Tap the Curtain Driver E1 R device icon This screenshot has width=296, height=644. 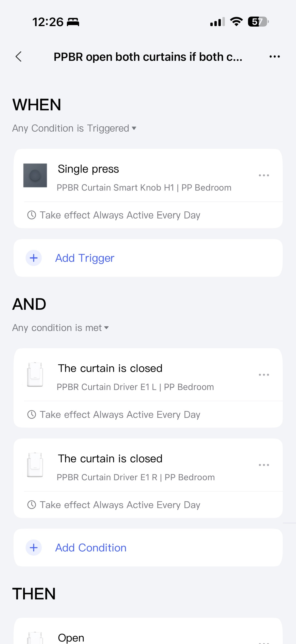pyautogui.click(x=35, y=465)
